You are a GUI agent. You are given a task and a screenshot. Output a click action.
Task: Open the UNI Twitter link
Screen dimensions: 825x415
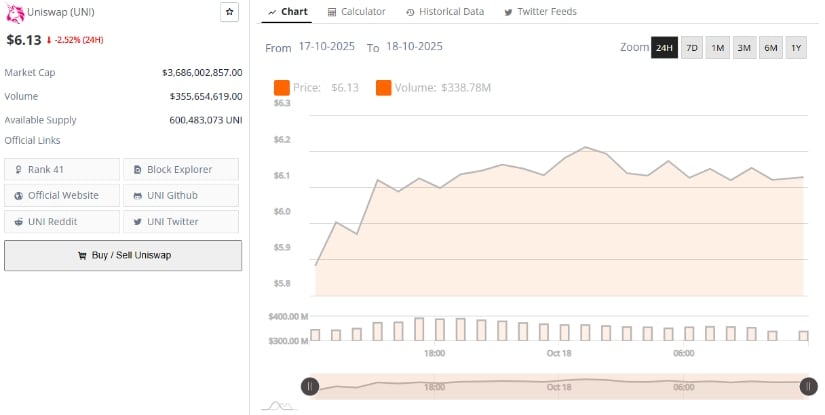pyautogui.click(x=181, y=221)
